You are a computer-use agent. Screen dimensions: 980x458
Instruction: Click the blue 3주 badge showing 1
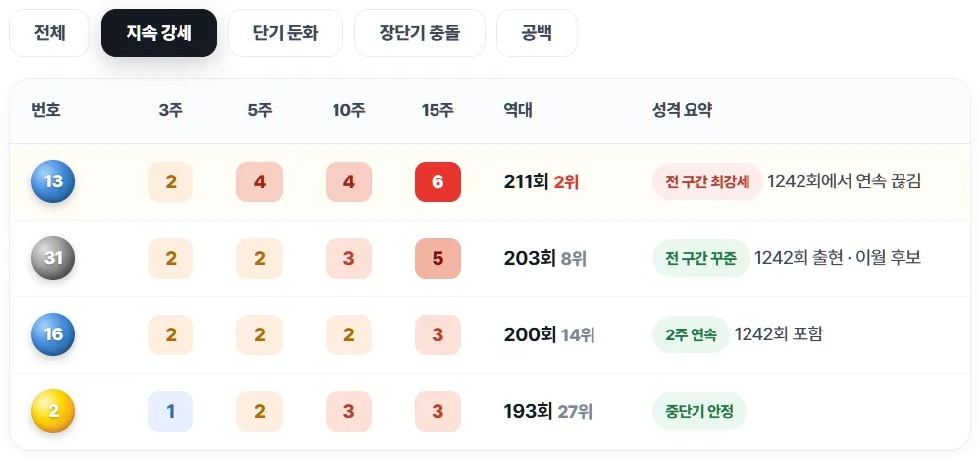point(171,411)
